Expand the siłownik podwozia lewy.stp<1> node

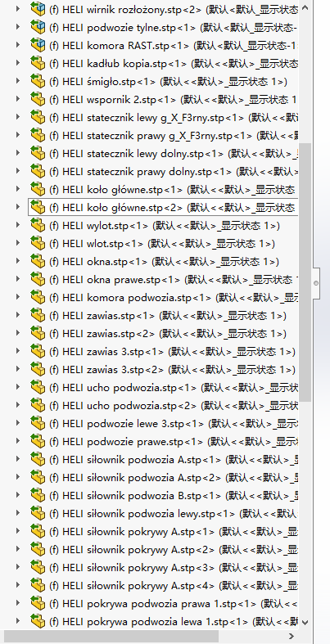(18, 513)
